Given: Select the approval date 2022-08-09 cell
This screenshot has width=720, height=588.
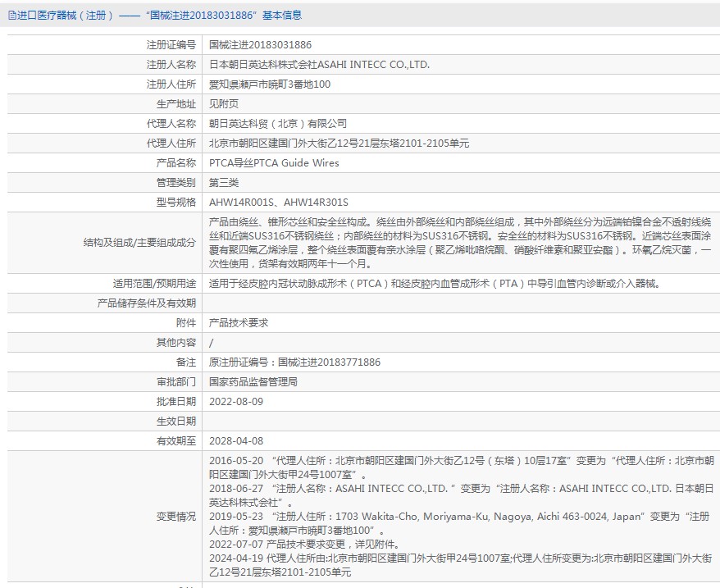Looking at the screenshot, I should pyautogui.click(x=235, y=401).
